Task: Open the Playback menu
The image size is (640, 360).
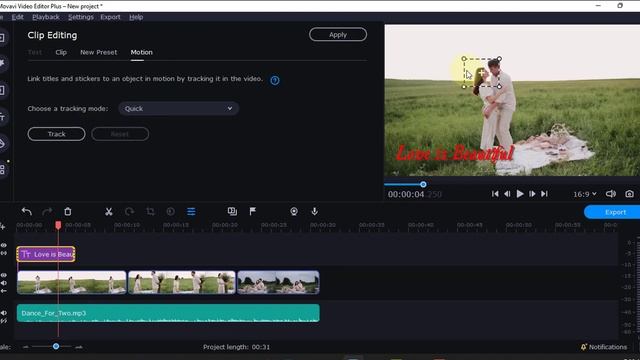Action: (46, 17)
